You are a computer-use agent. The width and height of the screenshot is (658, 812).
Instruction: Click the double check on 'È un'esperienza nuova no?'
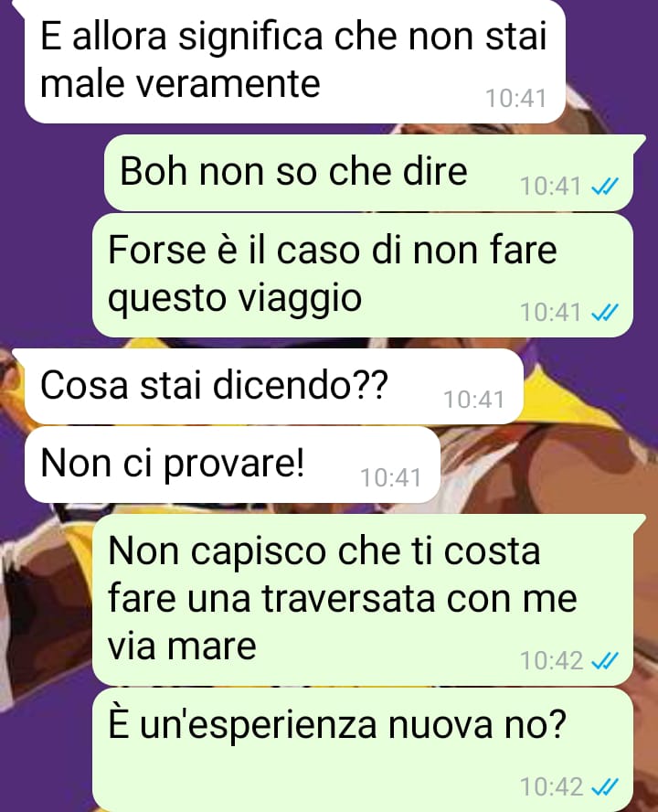point(605,787)
